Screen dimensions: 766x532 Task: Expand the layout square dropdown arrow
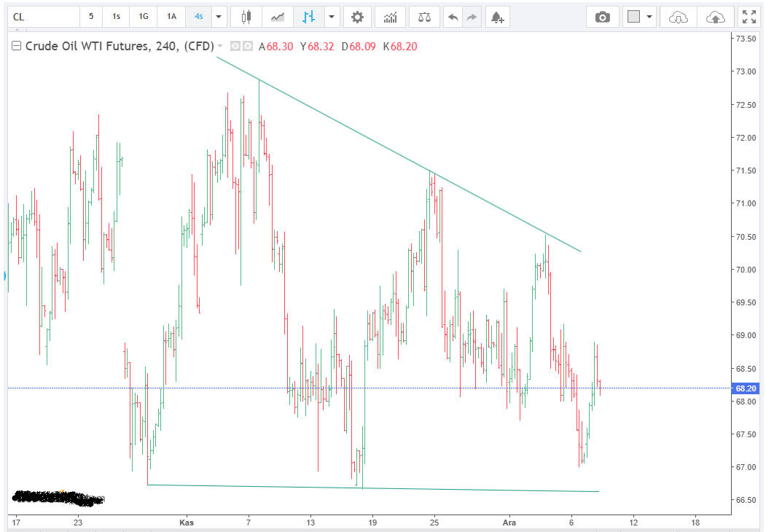(x=649, y=16)
